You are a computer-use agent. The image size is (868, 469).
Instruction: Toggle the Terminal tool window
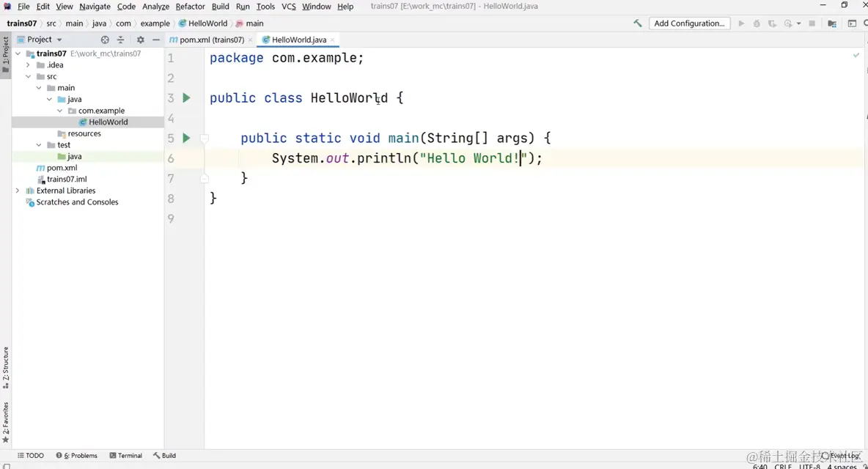(125, 456)
